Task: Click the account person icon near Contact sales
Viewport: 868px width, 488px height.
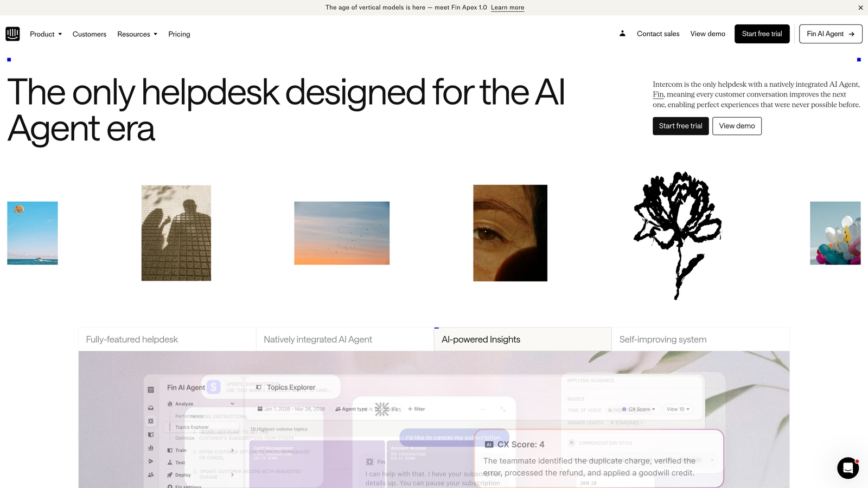Action: point(622,34)
